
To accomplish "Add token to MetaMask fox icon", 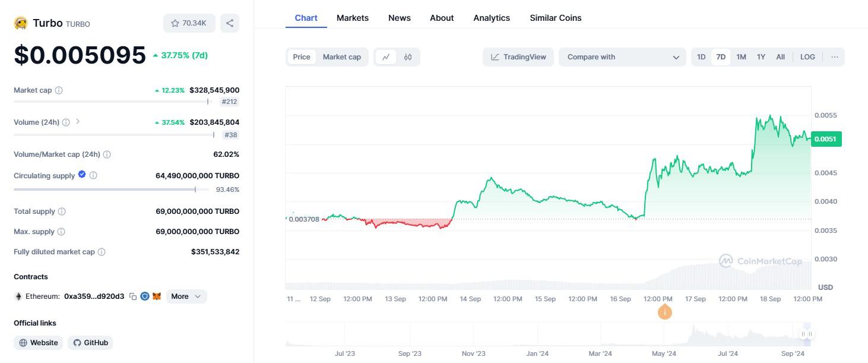I will [157, 296].
